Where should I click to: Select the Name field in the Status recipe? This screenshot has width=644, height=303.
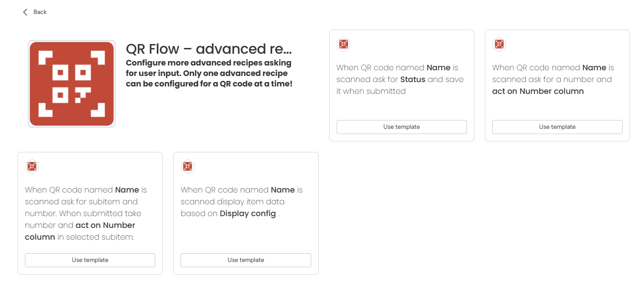(x=439, y=68)
